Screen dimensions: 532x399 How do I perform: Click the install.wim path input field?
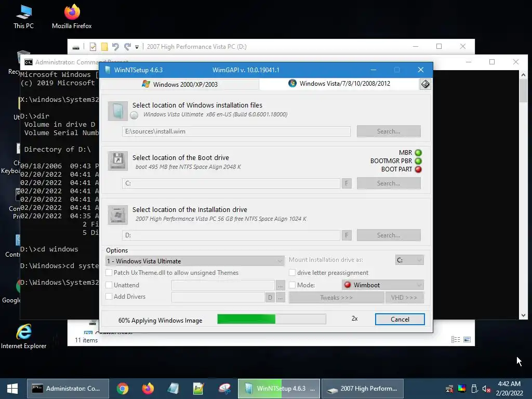[236, 131]
